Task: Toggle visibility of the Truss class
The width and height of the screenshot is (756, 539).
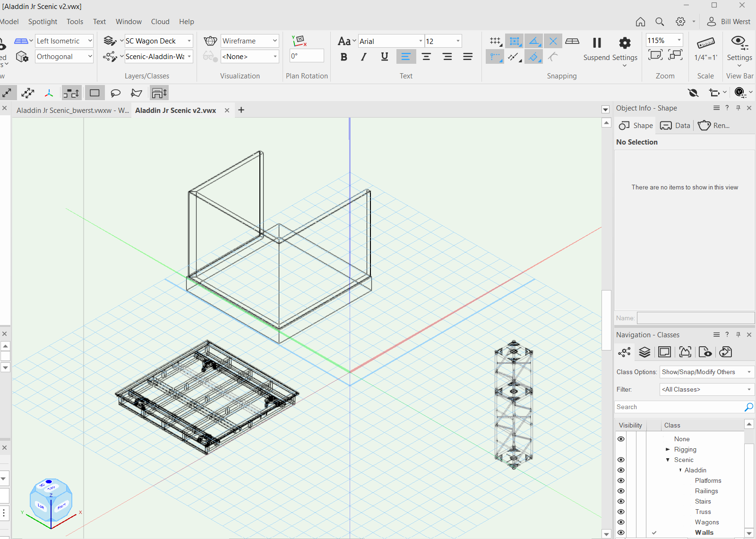Action: 621,512
